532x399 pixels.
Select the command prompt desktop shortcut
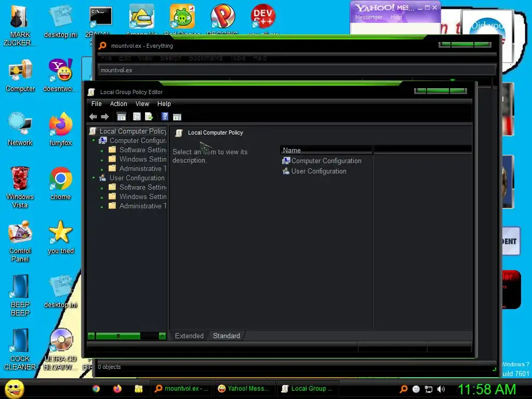click(101, 21)
